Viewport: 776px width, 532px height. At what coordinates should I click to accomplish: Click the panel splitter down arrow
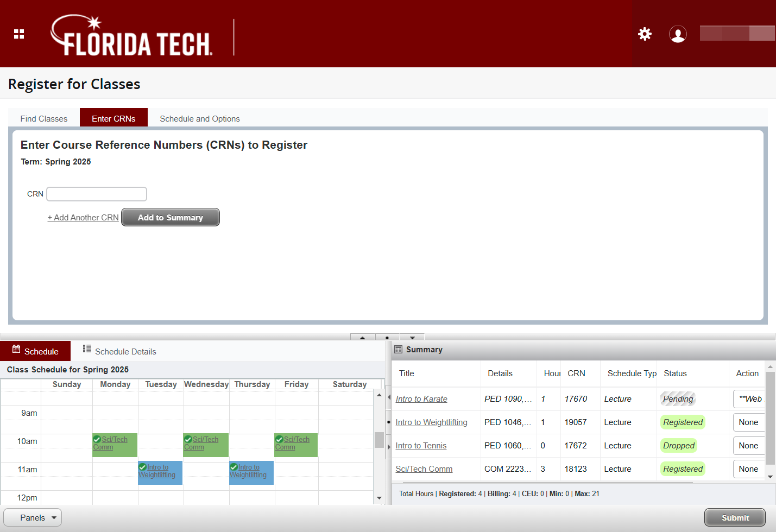[x=412, y=337]
